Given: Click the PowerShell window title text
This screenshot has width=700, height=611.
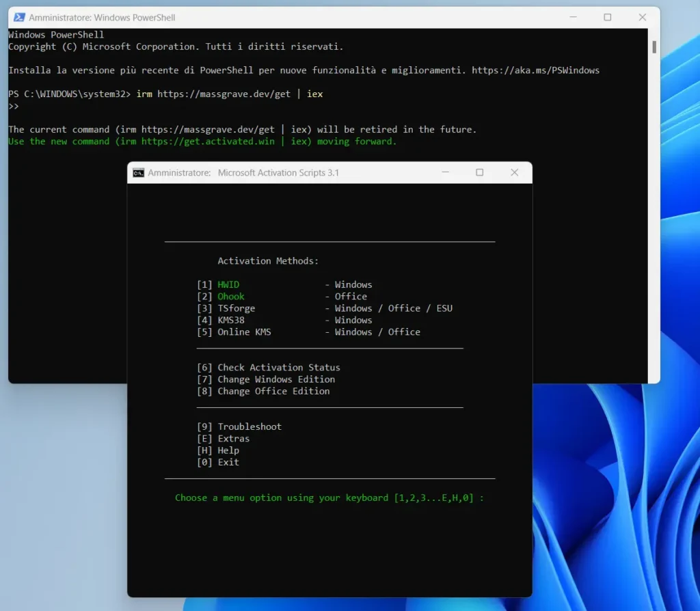Looking at the screenshot, I should [x=102, y=17].
